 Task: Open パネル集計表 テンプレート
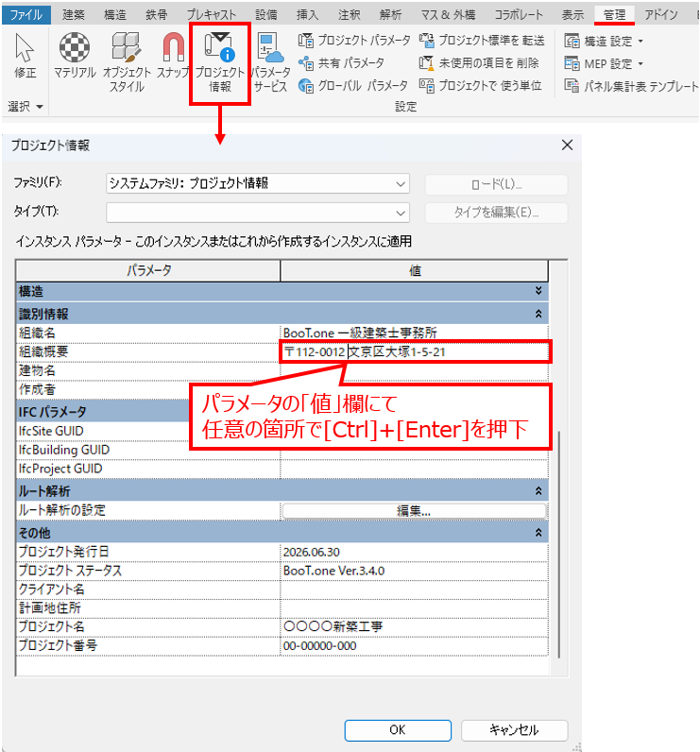[631, 86]
